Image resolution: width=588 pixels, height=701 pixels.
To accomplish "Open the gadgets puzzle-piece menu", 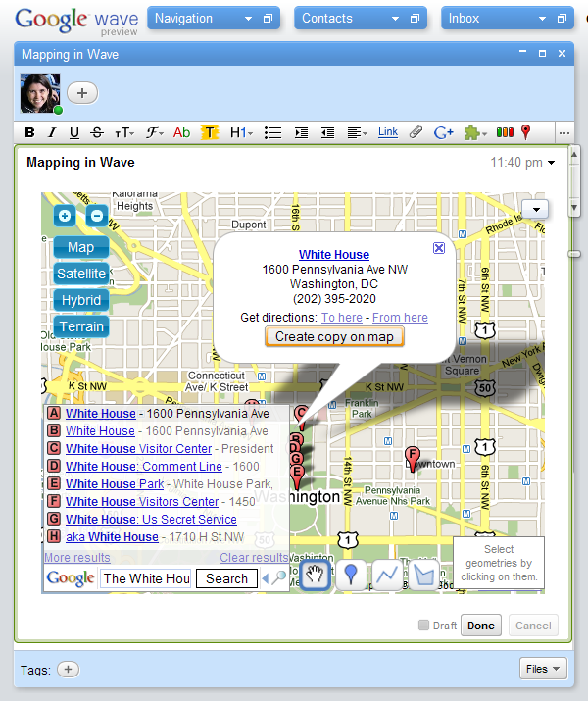I will [475, 132].
